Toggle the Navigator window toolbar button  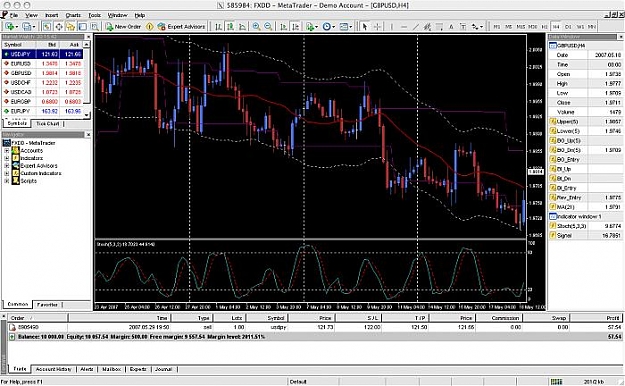(71, 27)
